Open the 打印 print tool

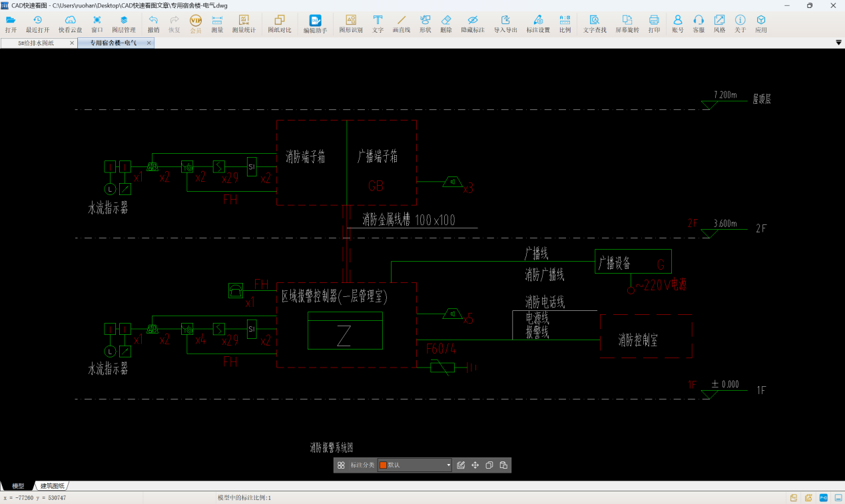[654, 24]
